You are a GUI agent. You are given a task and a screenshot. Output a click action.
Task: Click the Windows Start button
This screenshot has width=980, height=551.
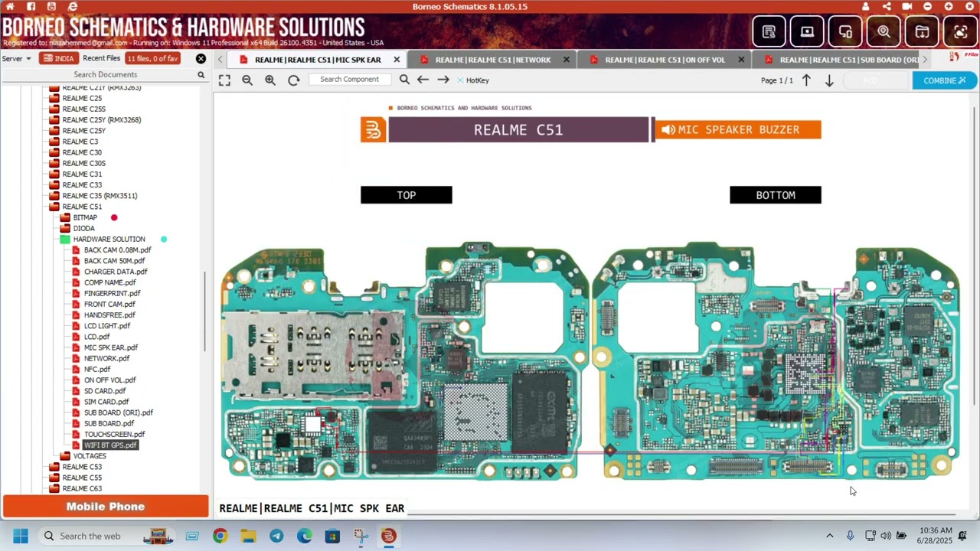21,536
